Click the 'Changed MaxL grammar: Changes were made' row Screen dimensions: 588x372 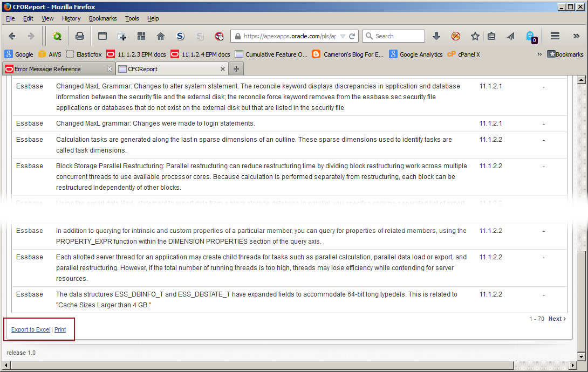[290, 123]
